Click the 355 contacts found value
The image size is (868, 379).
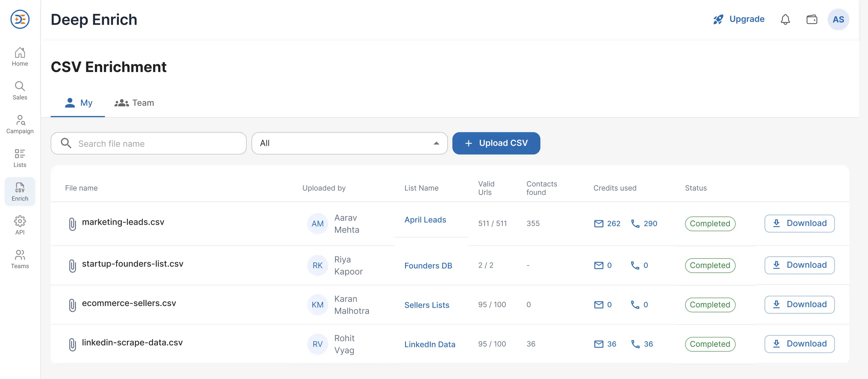pos(533,223)
